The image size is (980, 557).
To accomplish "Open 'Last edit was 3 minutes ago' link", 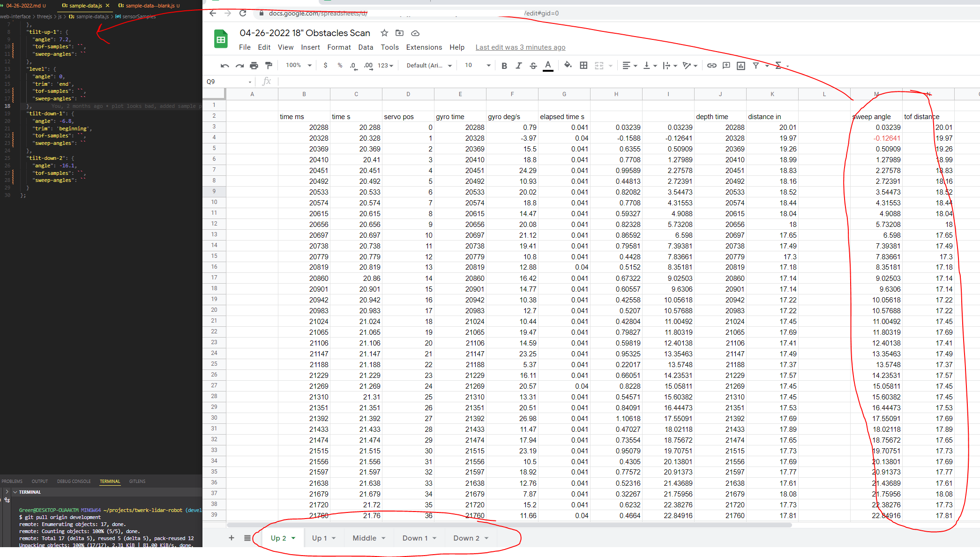I will pos(520,47).
